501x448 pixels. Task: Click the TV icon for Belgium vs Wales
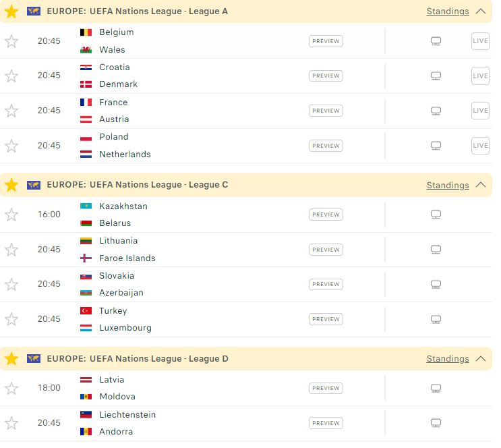[436, 41]
